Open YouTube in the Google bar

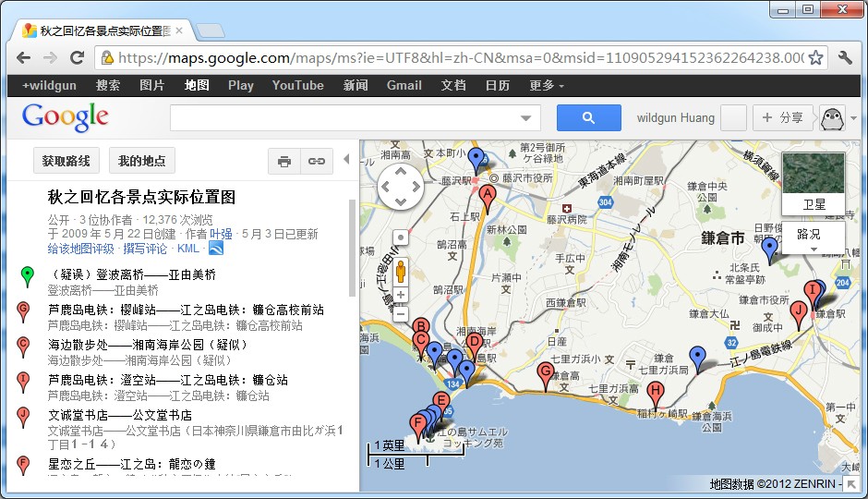click(298, 85)
